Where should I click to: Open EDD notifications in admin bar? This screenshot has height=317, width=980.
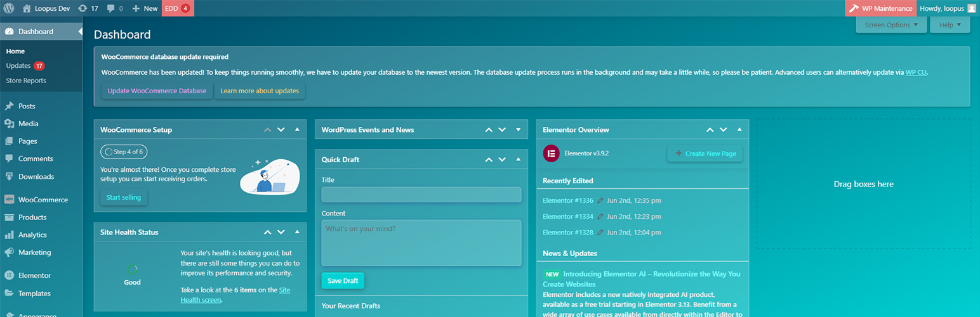178,9
